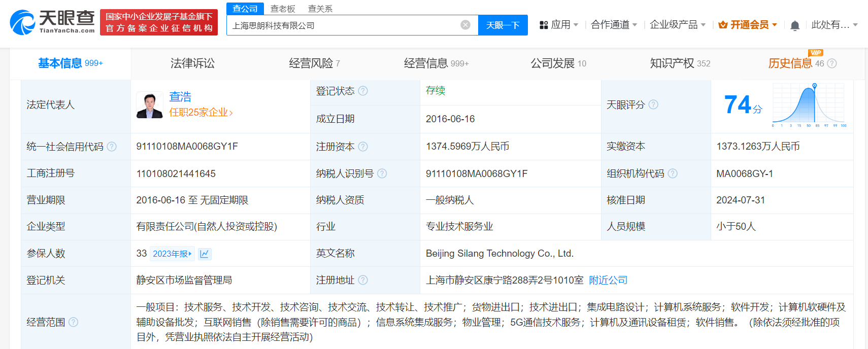Click registered capital 1374.5969万人民币
This screenshot has width=868, height=349.
tap(468, 147)
